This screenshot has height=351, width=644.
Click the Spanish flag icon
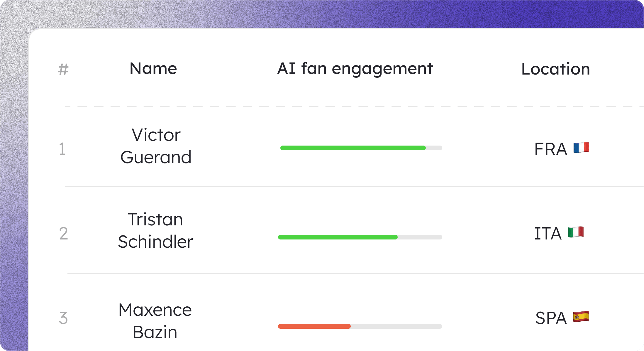click(581, 317)
